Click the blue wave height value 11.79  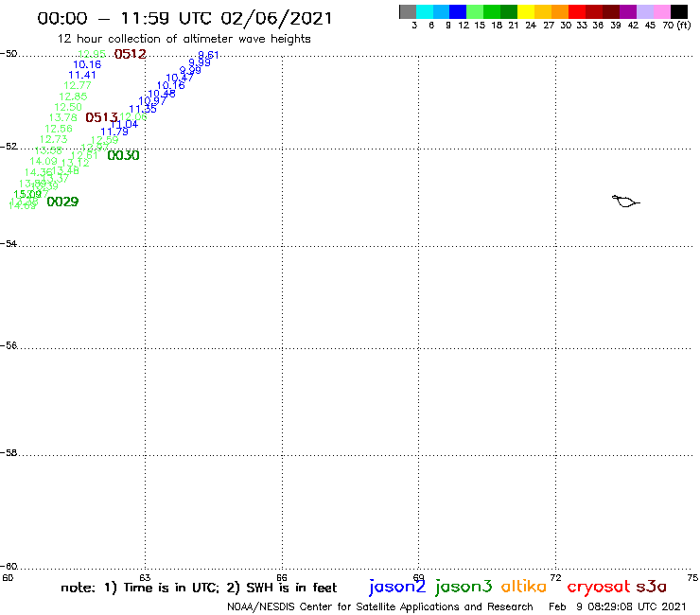pyautogui.click(x=114, y=132)
